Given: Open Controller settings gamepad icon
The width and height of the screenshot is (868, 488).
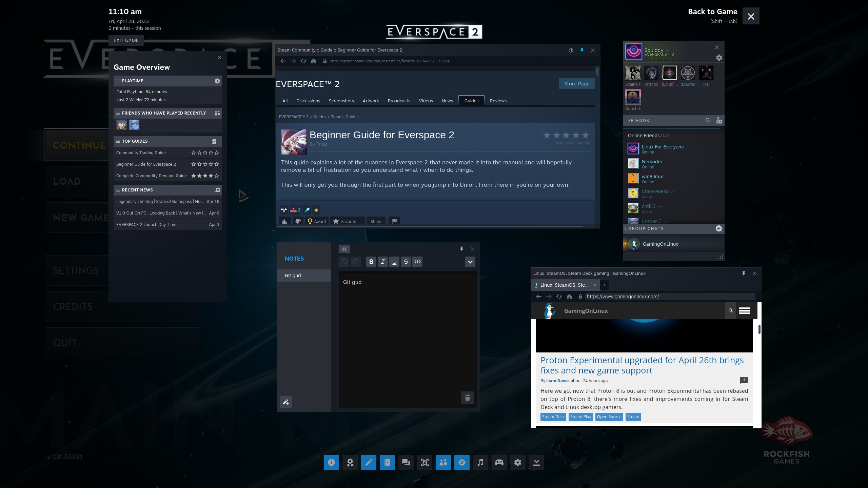Looking at the screenshot, I should tap(499, 463).
